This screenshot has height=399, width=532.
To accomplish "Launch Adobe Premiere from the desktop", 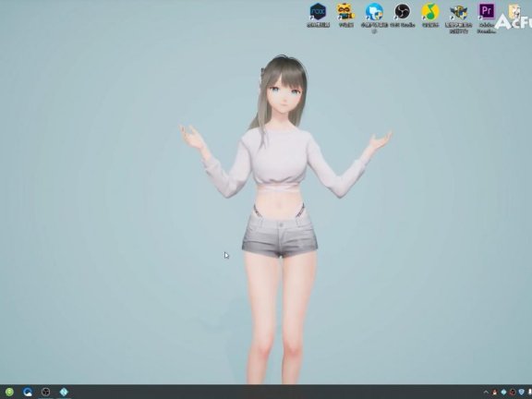I will 487,18.
